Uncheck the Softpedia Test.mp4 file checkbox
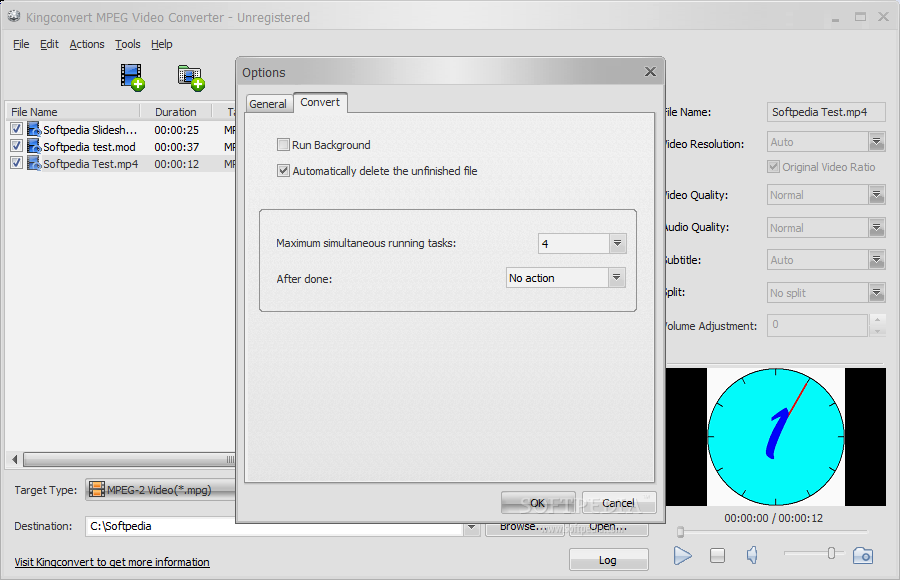The width and height of the screenshot is (900, 580). (x=17, y=163)
